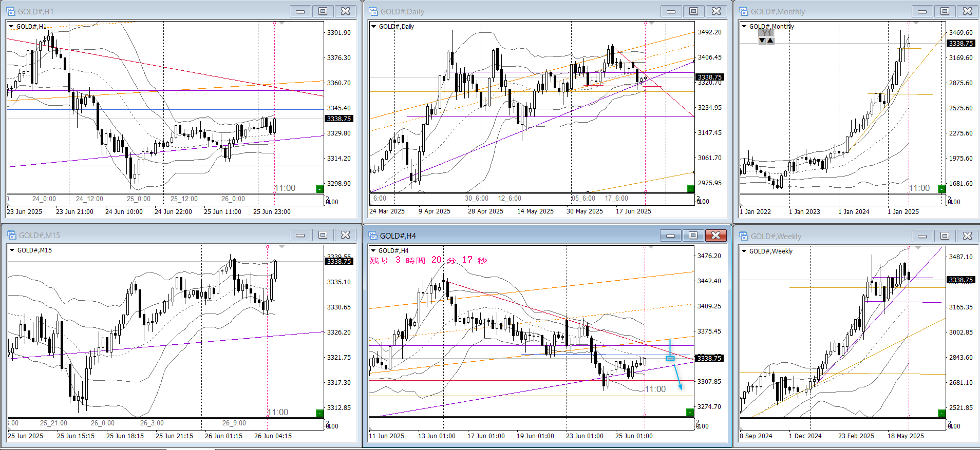980x450 pixels.
Task: Minimize the GOLD#,M15 chart window
Action: (x=300, y=235)
